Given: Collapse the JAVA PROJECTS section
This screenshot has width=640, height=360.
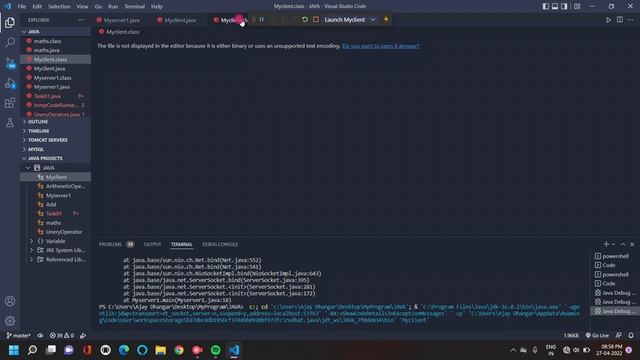Looking at the screenshot, I should [56, 158].
